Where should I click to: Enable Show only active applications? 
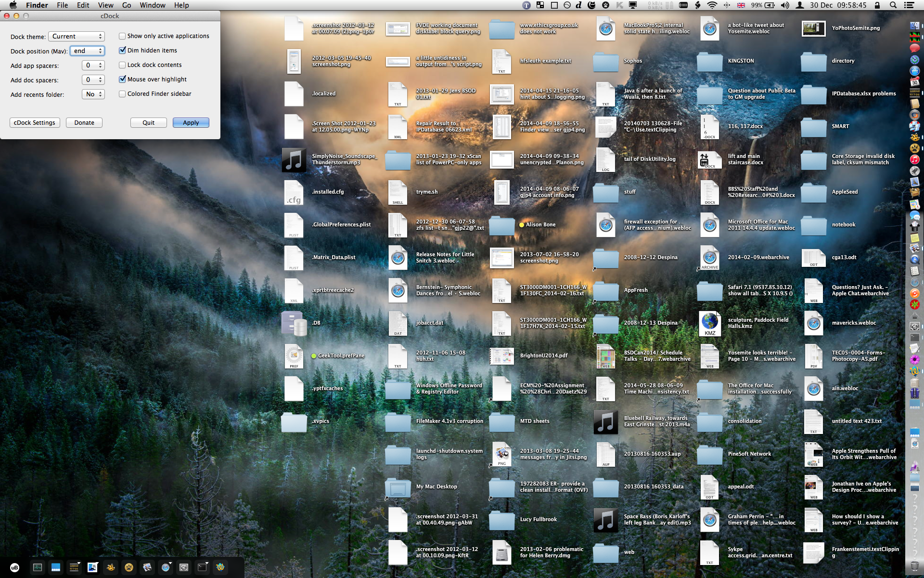point(122,36)
